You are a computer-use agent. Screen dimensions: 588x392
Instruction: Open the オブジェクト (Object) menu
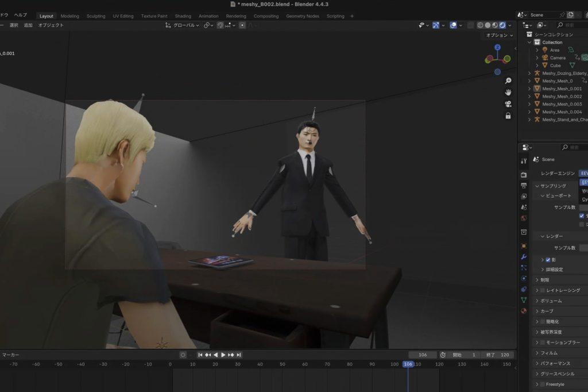coord(51,25)
